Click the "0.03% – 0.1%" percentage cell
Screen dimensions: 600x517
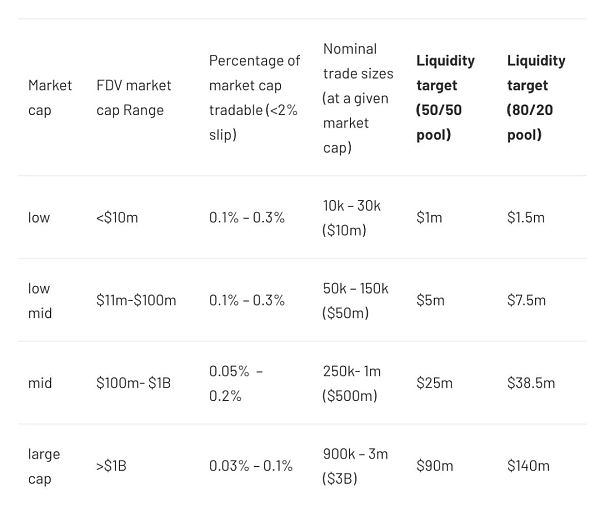pyautogui.click(x=250, y=465)
